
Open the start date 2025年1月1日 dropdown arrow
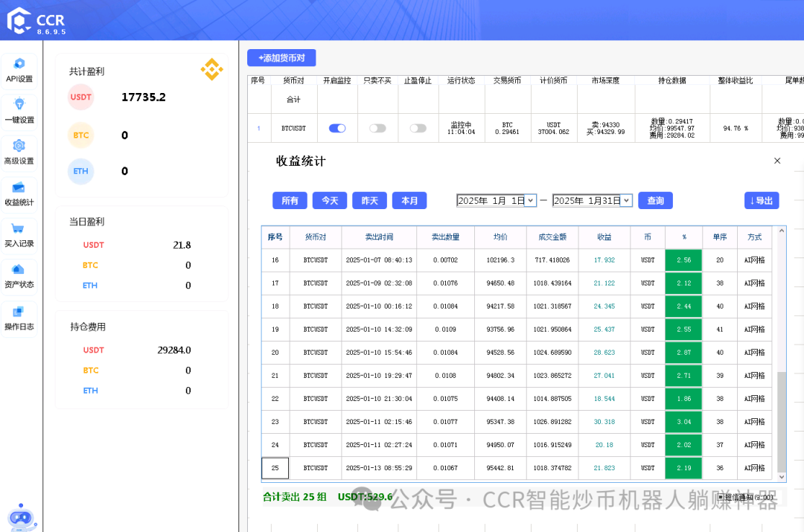coord(531,200)
